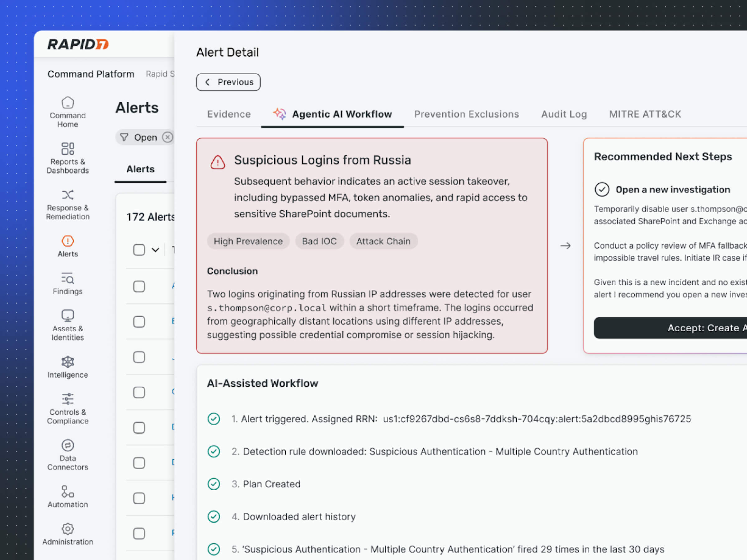
Task: Click the Previous button
Action: pyautogui.click(x=228, y=82)
